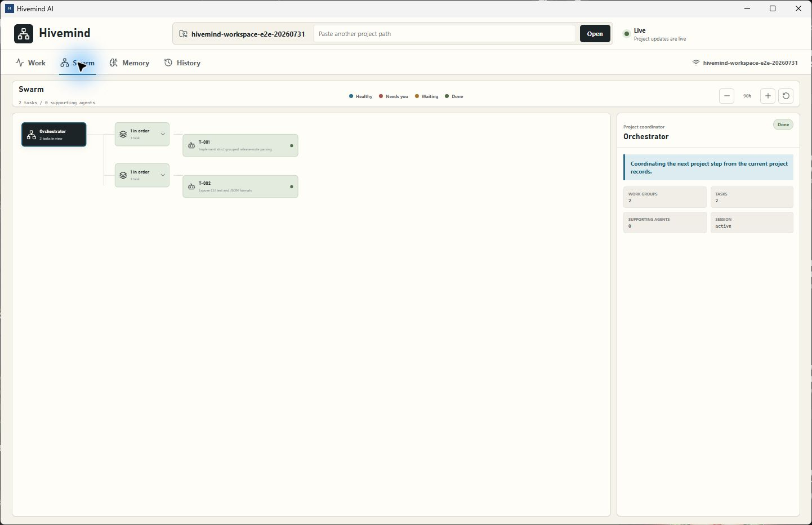
Task: Click the folder icon beside the workspace path
Action: point(184,34)
